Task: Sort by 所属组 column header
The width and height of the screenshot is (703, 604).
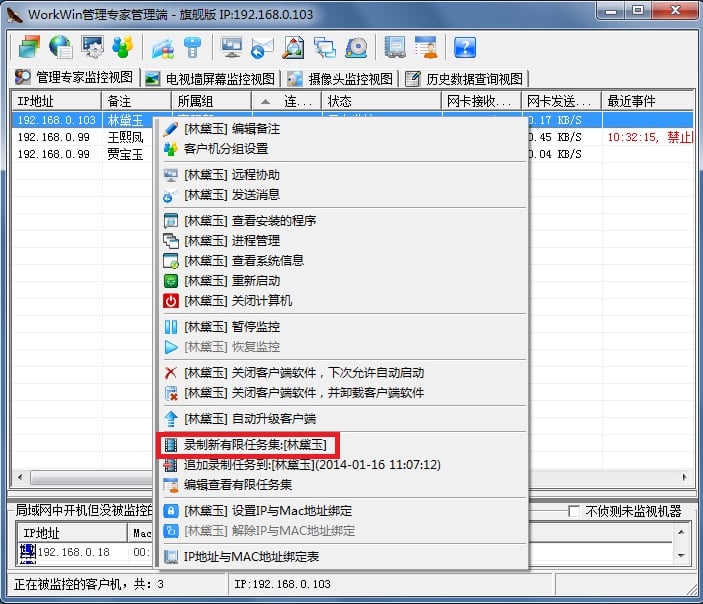Action: tap(211, 101)
